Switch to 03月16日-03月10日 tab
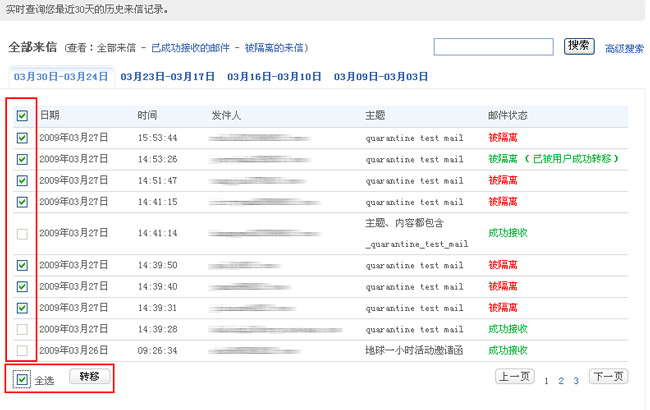This screenshot has width=650, height=410. tap(274, 77)
